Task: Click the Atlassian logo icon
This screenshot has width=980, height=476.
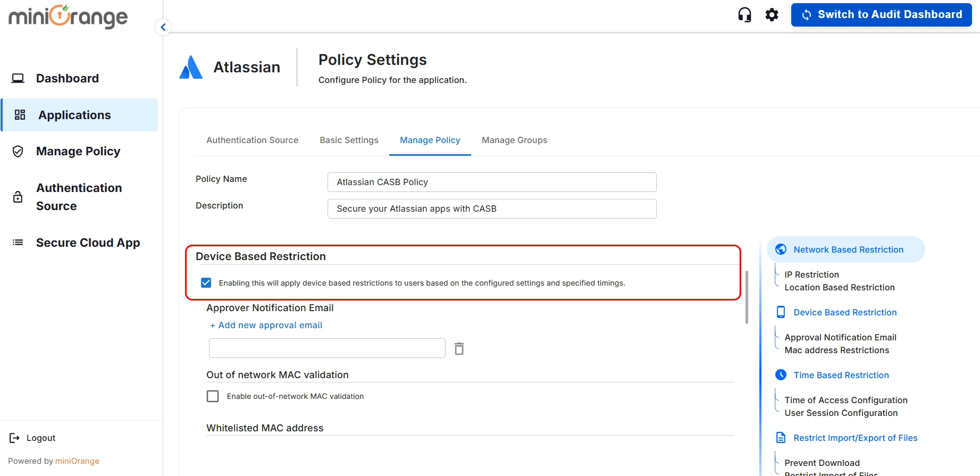Action: tap(191, 67)
